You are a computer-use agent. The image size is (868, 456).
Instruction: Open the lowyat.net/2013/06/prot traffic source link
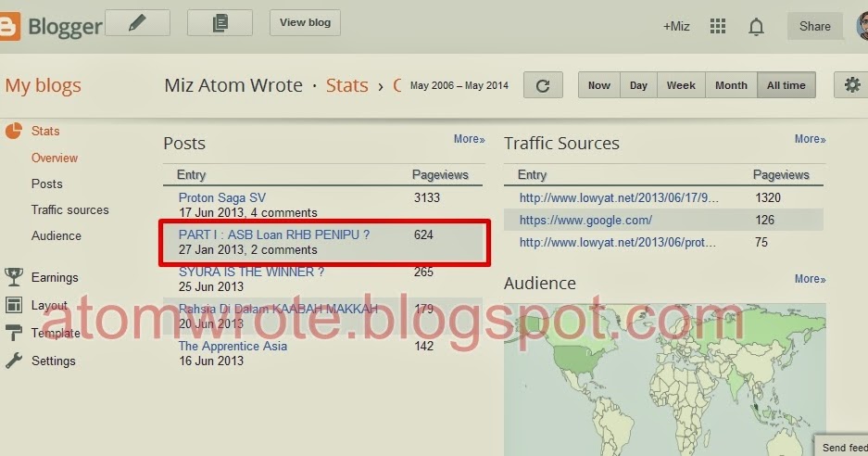coord(617,242)
